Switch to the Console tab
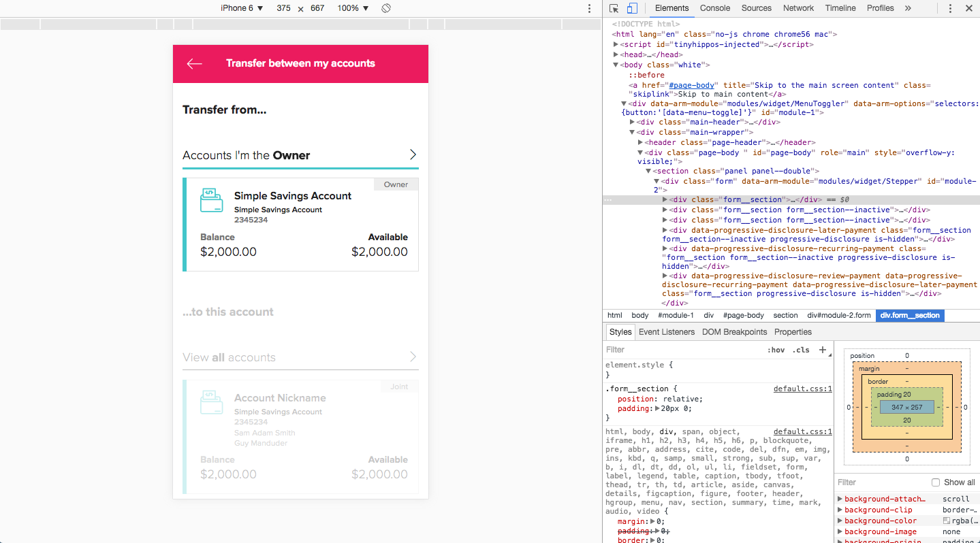Viewport: 980px width, 543px height. click(715, 8)
